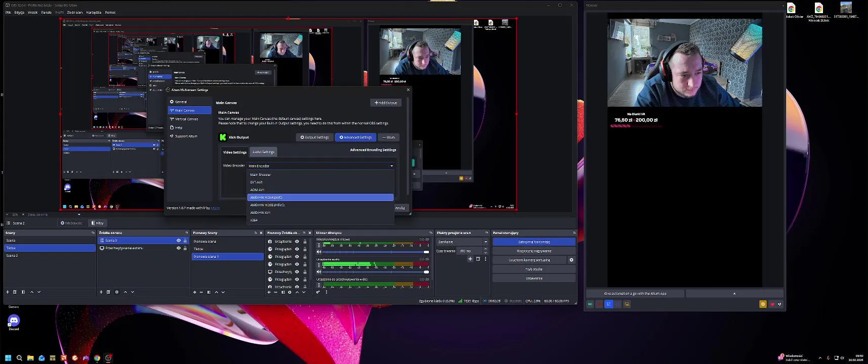The width and height of the screenshot is (868, 364).
Task: Select Scena 2 in Sceny list
Action: [x=50, y=256]
